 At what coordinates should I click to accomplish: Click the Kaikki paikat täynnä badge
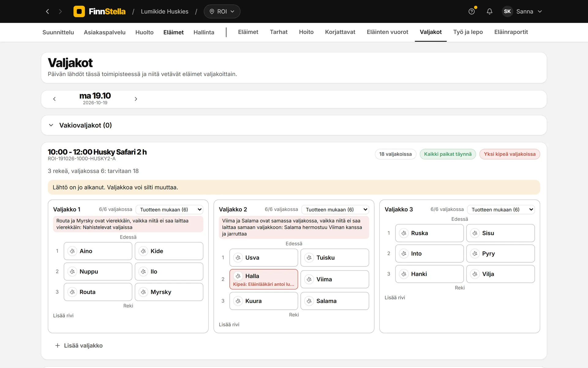(448, 154)
